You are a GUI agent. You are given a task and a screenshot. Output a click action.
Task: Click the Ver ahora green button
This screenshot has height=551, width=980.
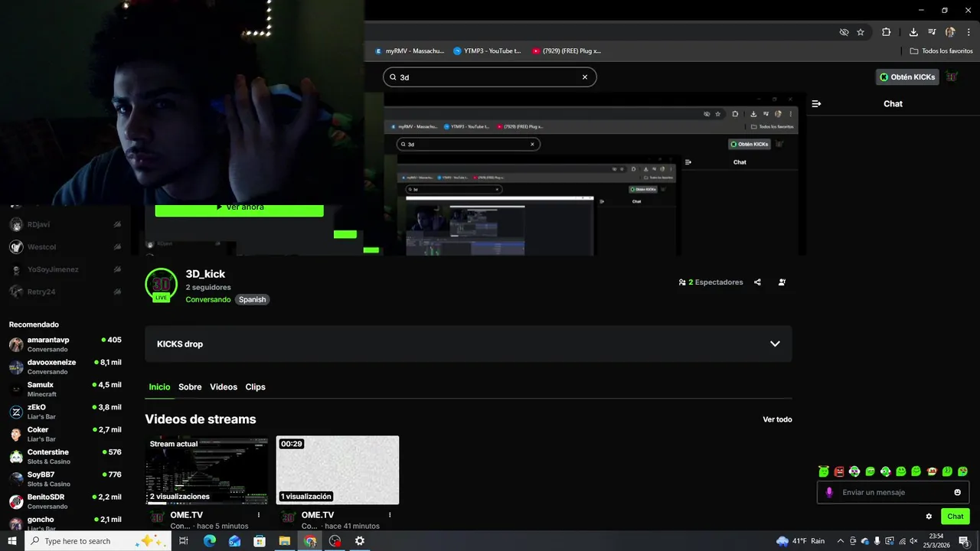pyautogui.click(x=239, y=208)
